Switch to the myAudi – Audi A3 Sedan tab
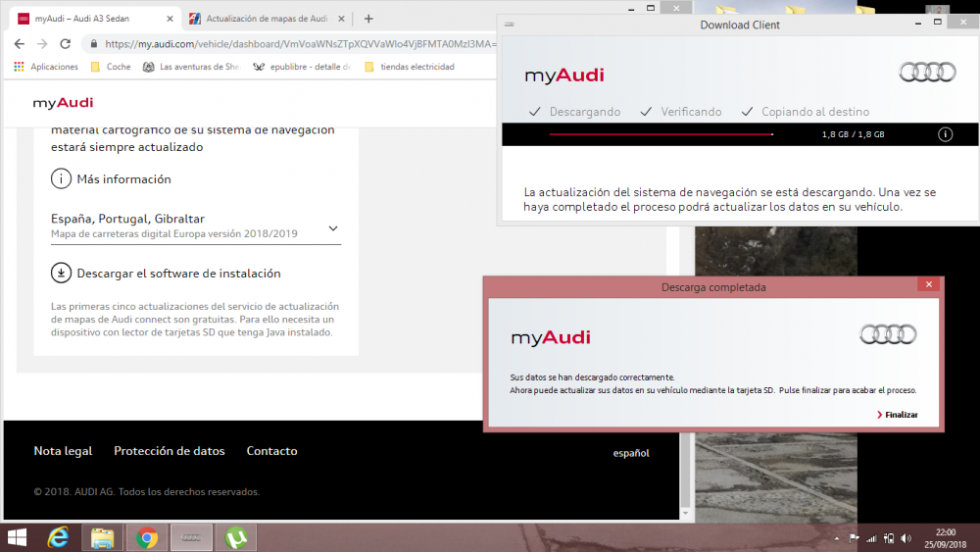The width and height of the screenshot is (980, 552). (95, 19)
